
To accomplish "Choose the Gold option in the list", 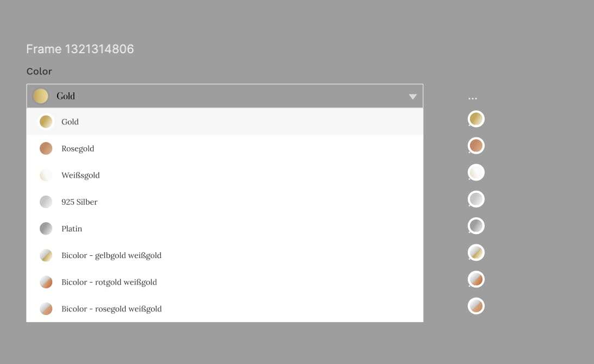I will (x=225, y=122).
